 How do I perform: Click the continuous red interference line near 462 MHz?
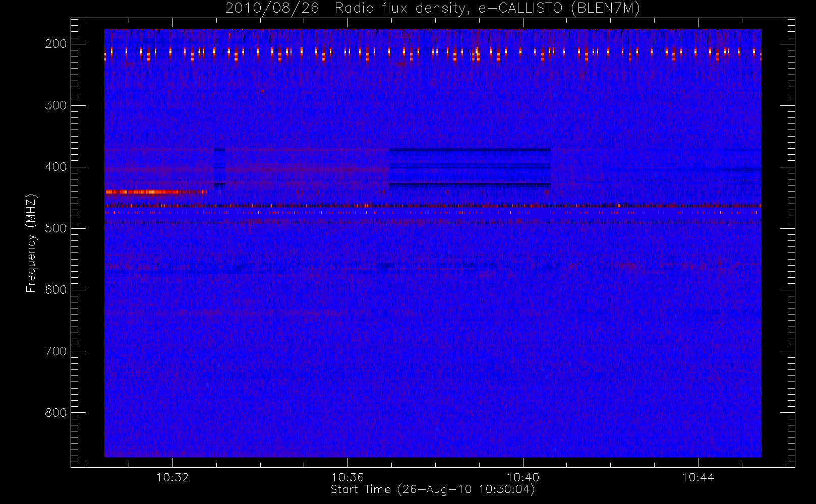pyautogui.click(x=433, y=206)
